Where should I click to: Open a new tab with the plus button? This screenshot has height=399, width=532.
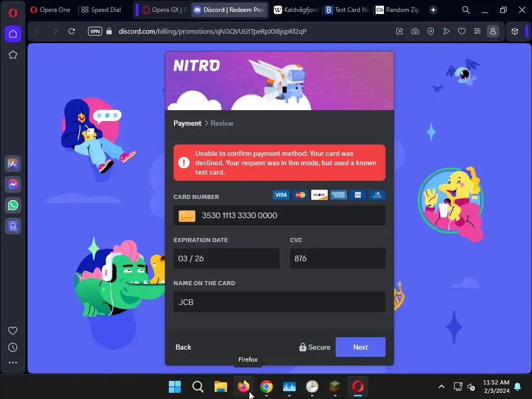tap(433, 10)
